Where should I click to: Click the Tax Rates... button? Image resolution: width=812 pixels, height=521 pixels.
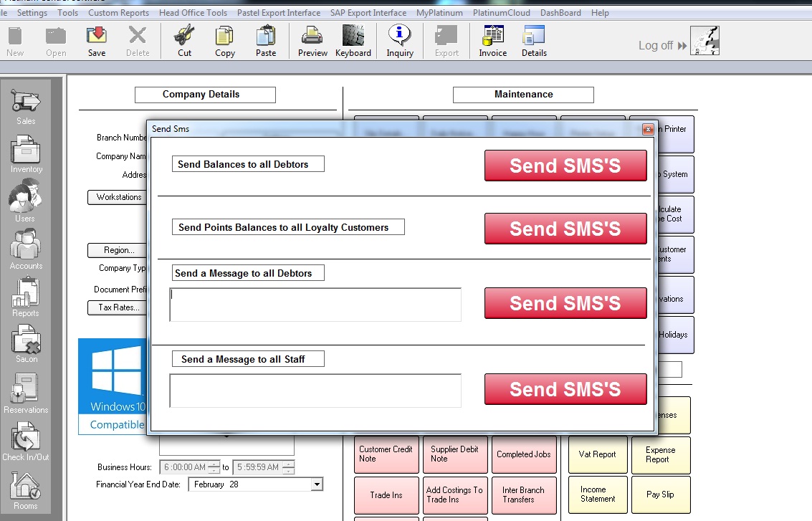(x=118, y=307)
